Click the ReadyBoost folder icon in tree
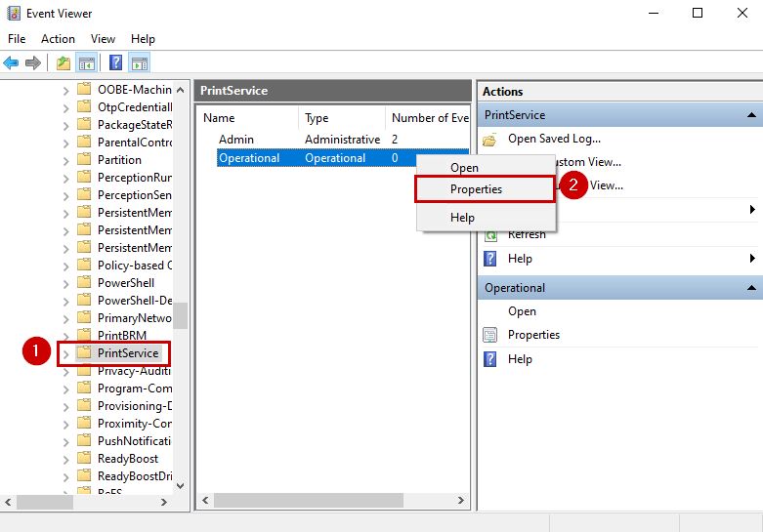This screenshot has height=532, width=763. coord(84,458)
